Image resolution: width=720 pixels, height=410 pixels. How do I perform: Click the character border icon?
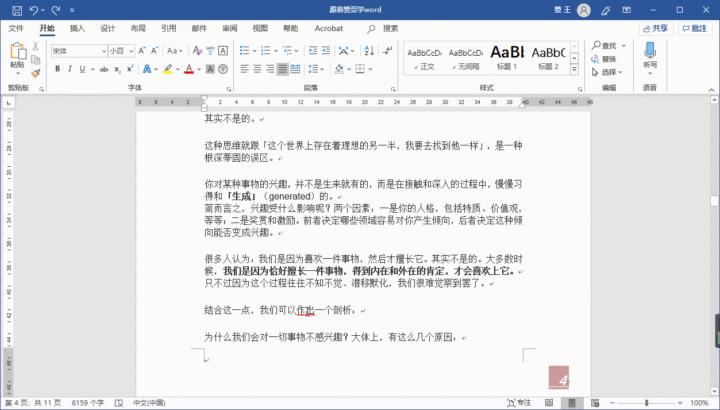pyautogui.click(x=223, y=51)
